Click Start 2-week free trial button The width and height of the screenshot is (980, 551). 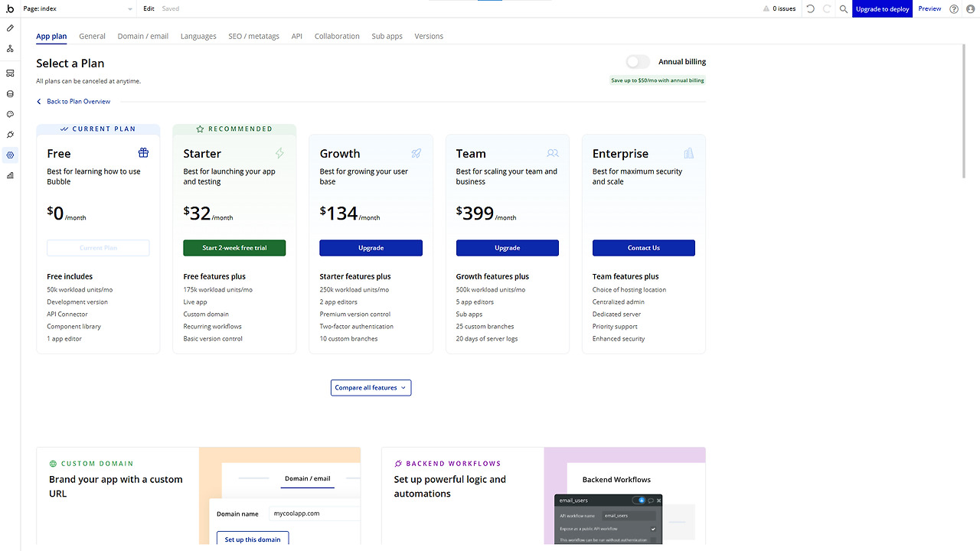[234, 248]
